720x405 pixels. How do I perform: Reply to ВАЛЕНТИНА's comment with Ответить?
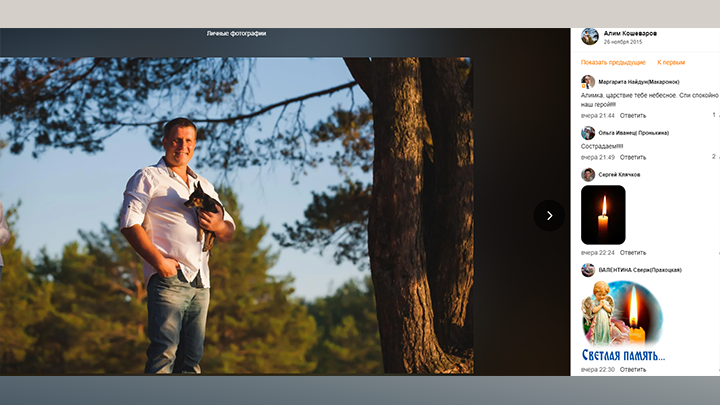tap(633, 369)
